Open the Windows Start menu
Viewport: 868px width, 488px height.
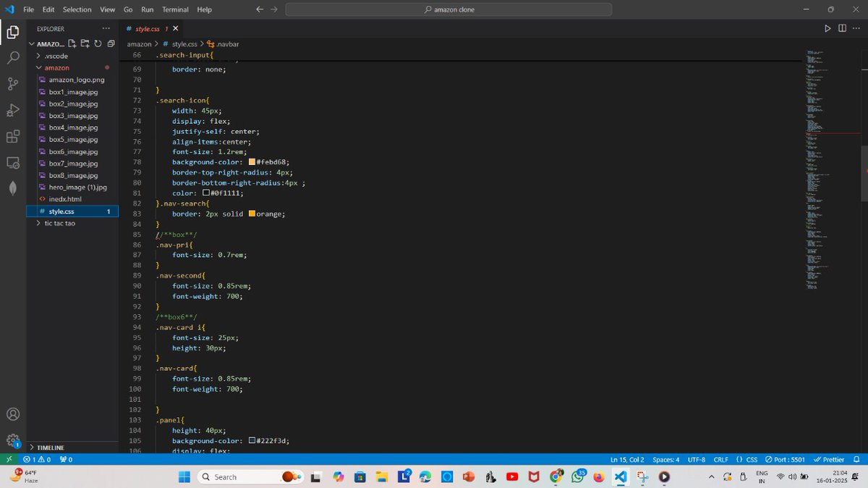point(184,476)
